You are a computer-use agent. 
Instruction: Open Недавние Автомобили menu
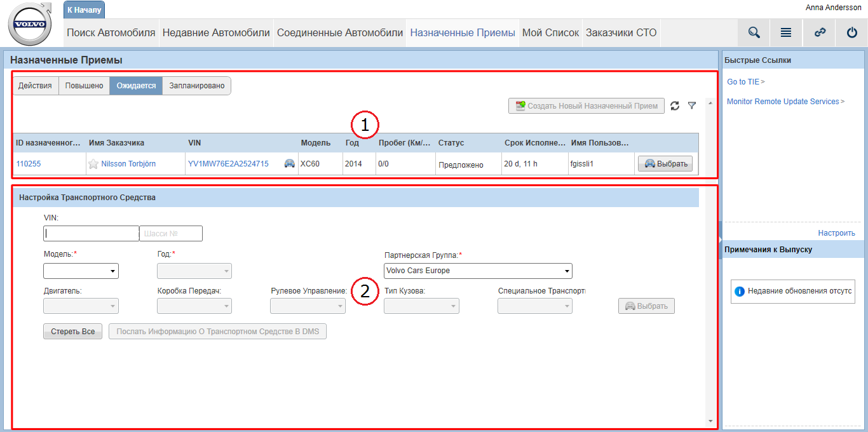tap(216, 32)
